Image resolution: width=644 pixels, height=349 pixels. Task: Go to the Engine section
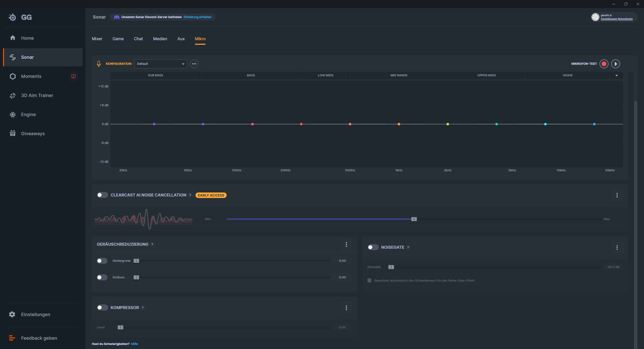click(28, 115)
